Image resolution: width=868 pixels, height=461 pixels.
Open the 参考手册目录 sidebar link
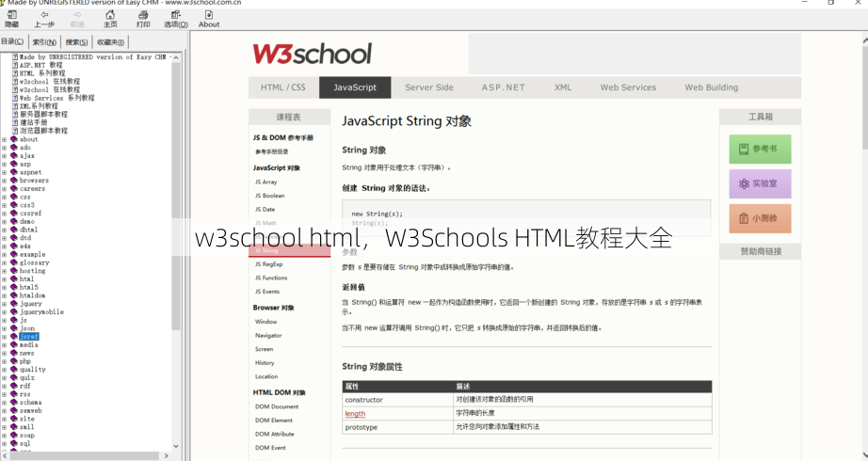[x=272, y=151]
